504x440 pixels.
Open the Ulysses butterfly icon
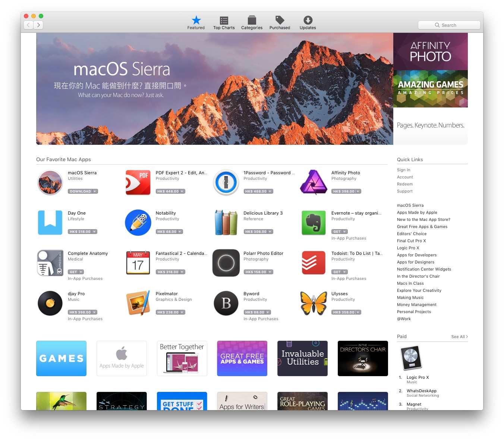click(314, 303)
